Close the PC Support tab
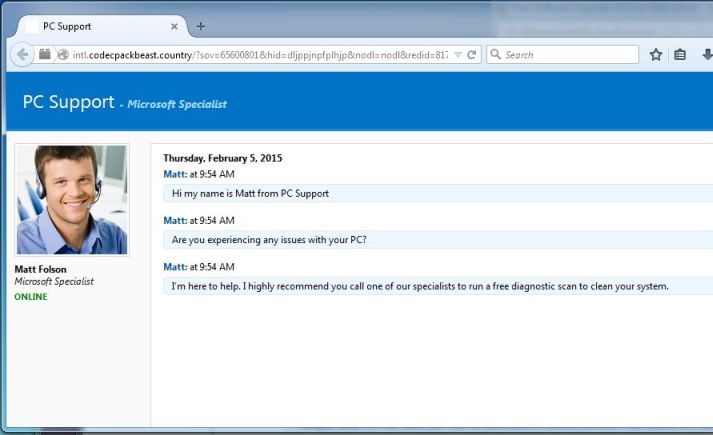713x435 pixels. (x=174, y=26)
